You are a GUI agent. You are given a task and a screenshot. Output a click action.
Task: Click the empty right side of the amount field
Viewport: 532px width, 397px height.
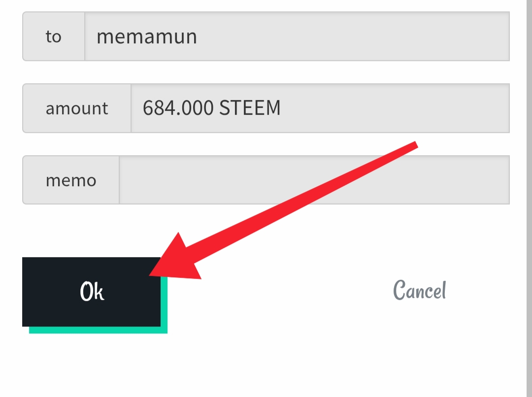(395, 108)
